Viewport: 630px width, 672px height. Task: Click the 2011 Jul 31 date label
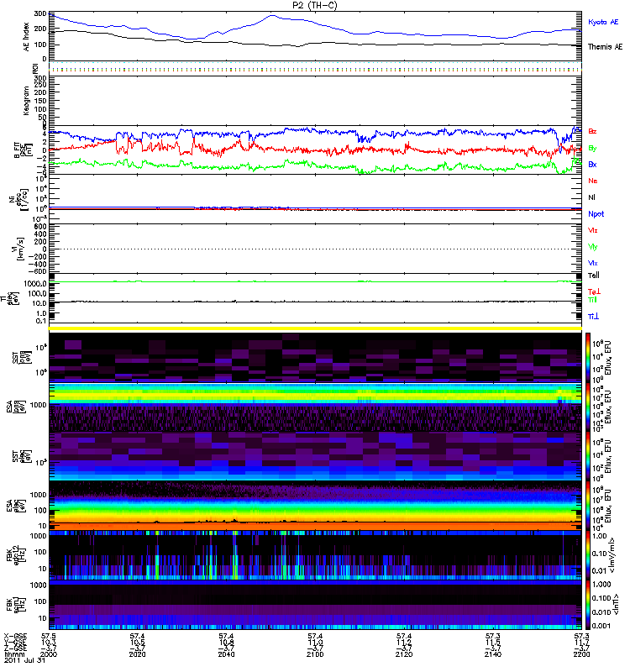tap(24, 660)
